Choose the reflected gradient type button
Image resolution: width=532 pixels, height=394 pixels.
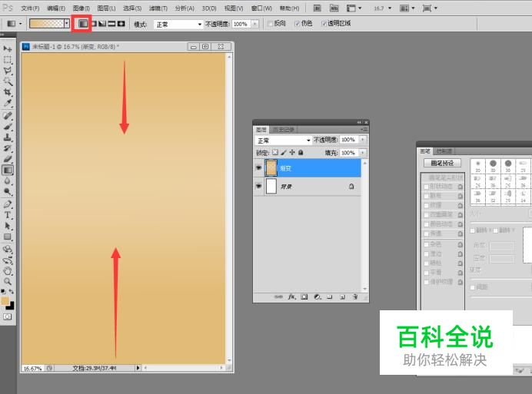[x=111, y=23]
